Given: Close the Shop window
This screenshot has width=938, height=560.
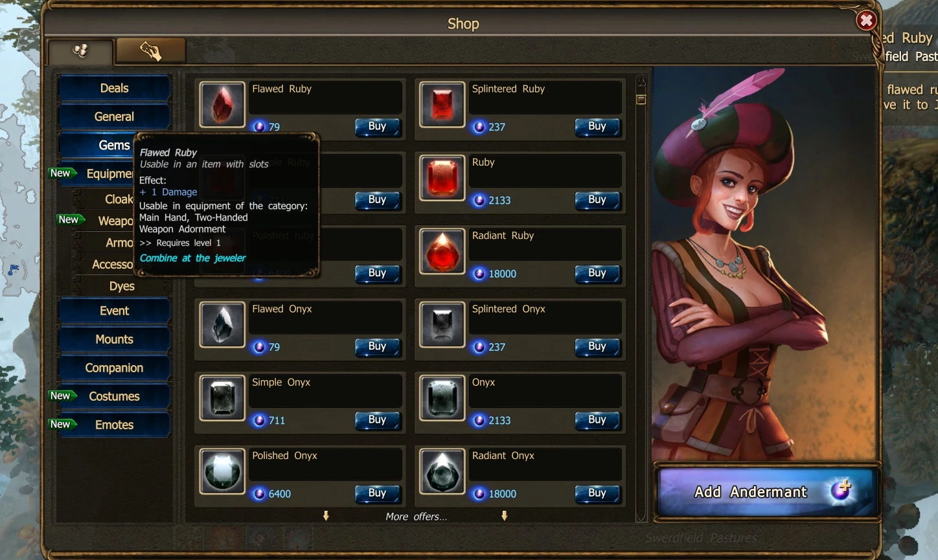Looking at the screenshot, I should click(866, 21).
